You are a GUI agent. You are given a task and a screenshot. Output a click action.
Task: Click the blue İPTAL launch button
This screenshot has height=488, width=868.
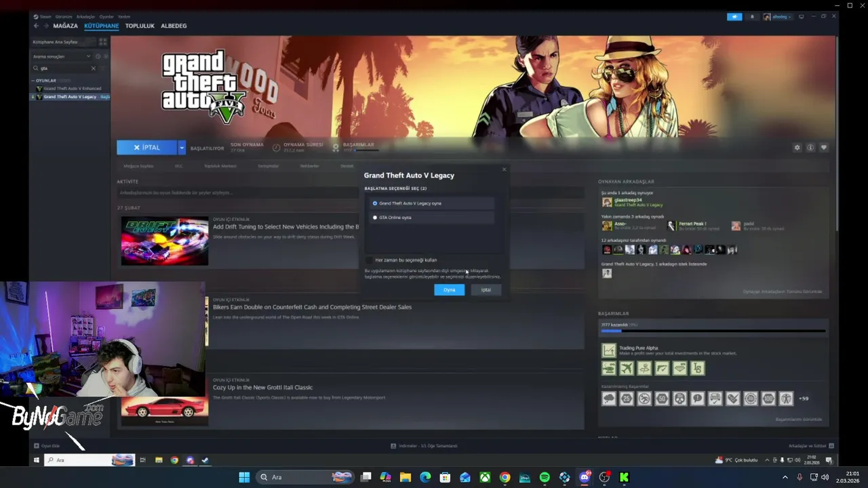point(146,147)
